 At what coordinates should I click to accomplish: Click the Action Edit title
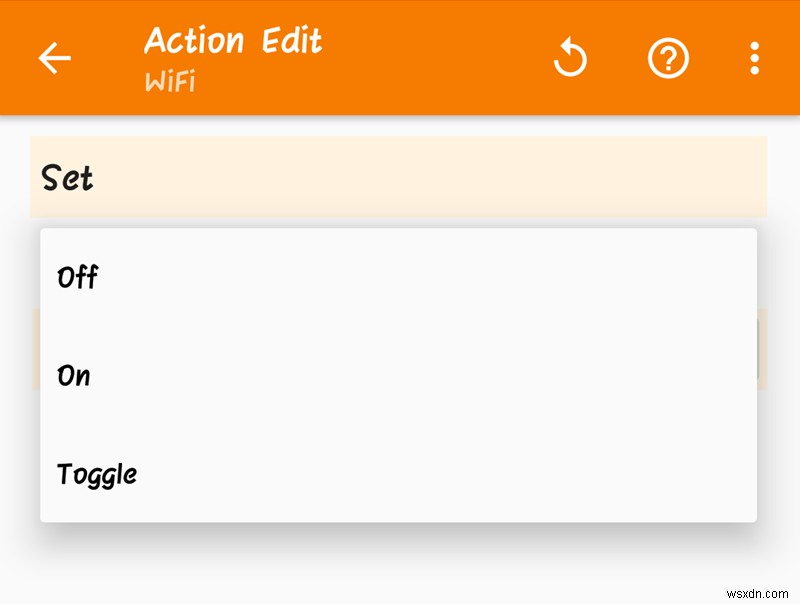233,41
